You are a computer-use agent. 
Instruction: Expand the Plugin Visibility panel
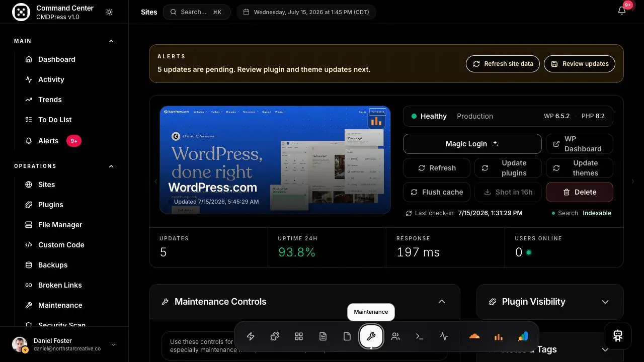[x=605, y=302]
